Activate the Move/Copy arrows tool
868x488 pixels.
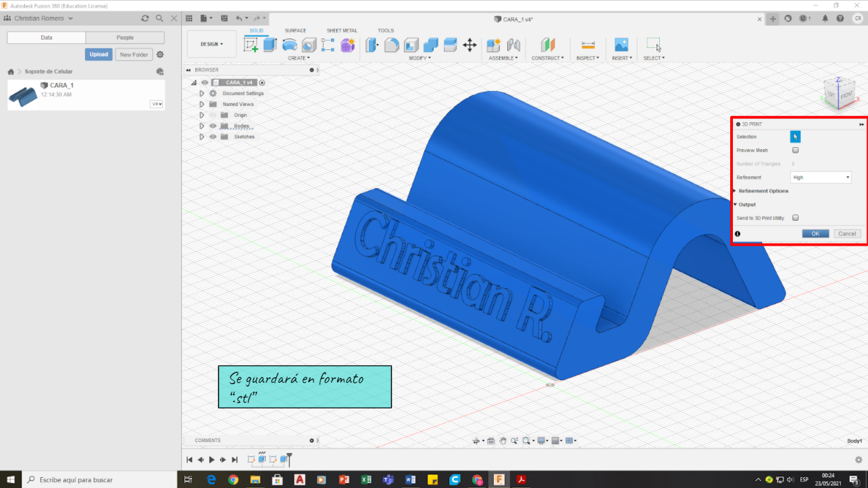tap(469, 45)
